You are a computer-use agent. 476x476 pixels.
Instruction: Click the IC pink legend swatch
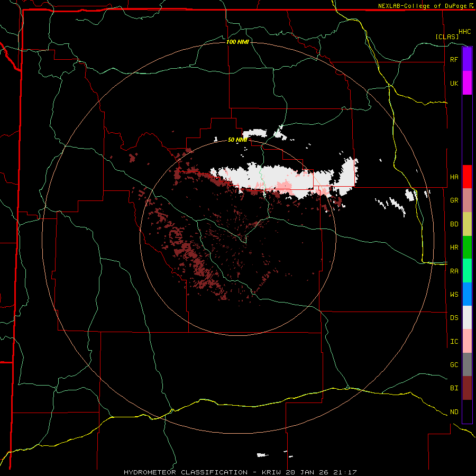pos(467,341)
